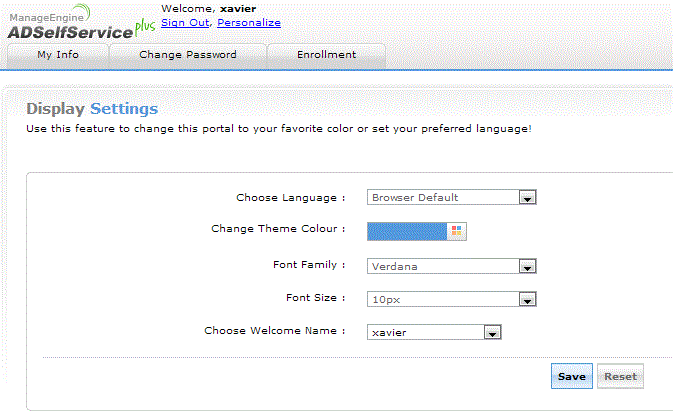Viewport: 673px width, 415px height.
Task: Click the Font Size dropdown arrow
Action: [528, 299]
